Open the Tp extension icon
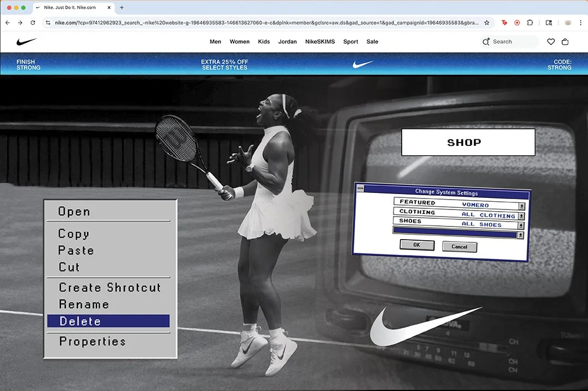588x391 pixels. 504,22
